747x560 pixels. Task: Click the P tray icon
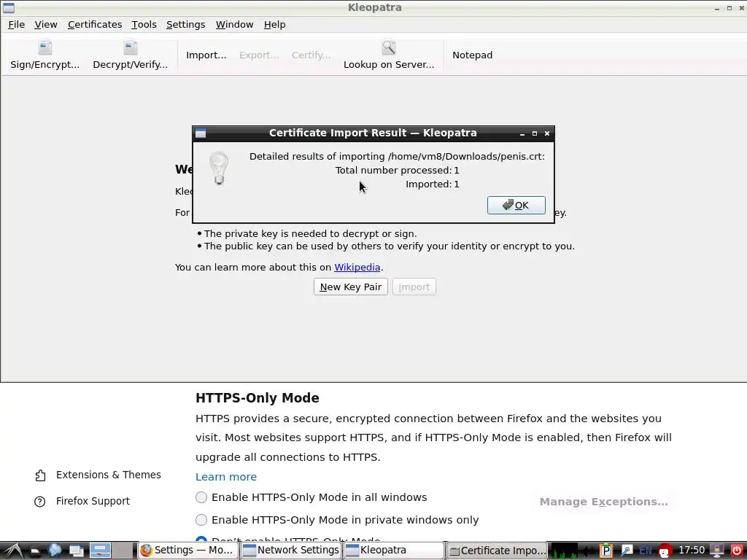(x=606, y=551)
